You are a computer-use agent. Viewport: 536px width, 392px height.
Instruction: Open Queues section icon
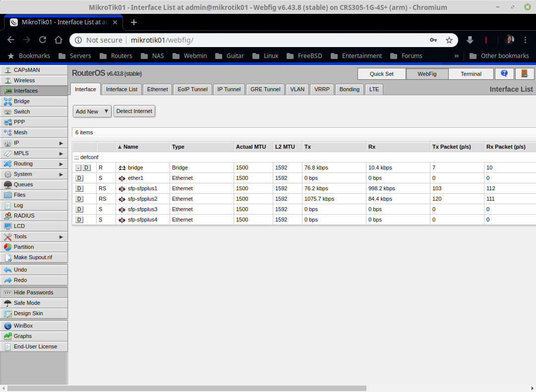coord(7,184)
